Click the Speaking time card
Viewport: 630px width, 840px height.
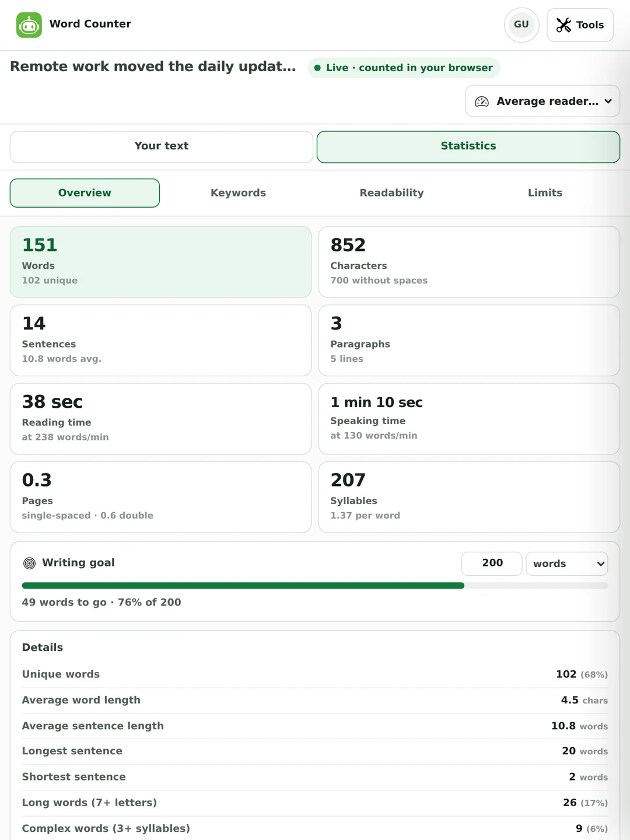(x=469, y=419)
